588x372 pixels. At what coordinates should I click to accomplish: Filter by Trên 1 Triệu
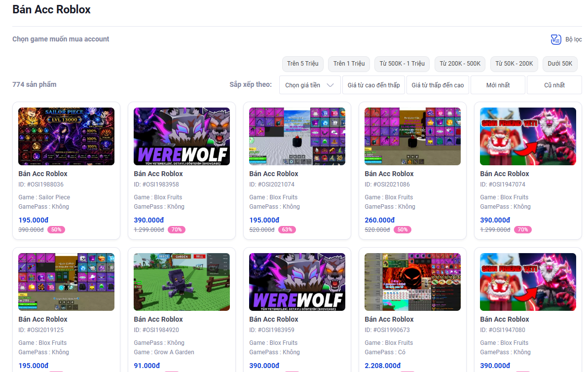tap(349, 64)
